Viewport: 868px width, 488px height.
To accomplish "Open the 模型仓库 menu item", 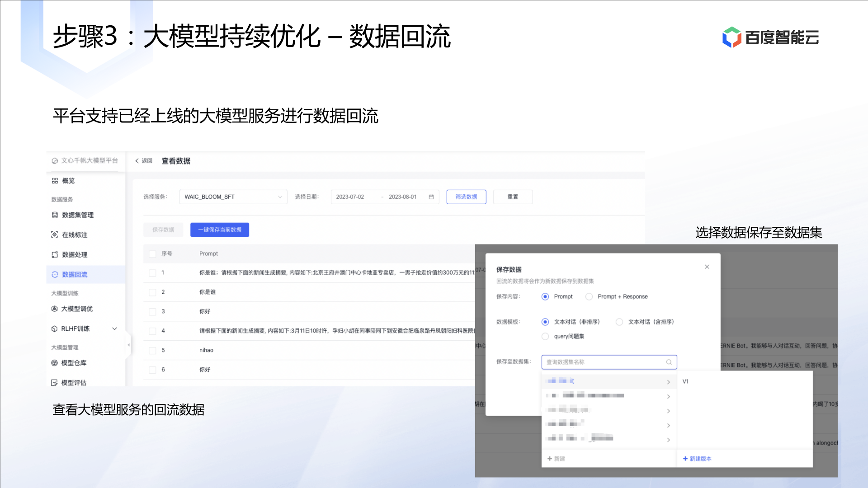I will tap(86, 363).
